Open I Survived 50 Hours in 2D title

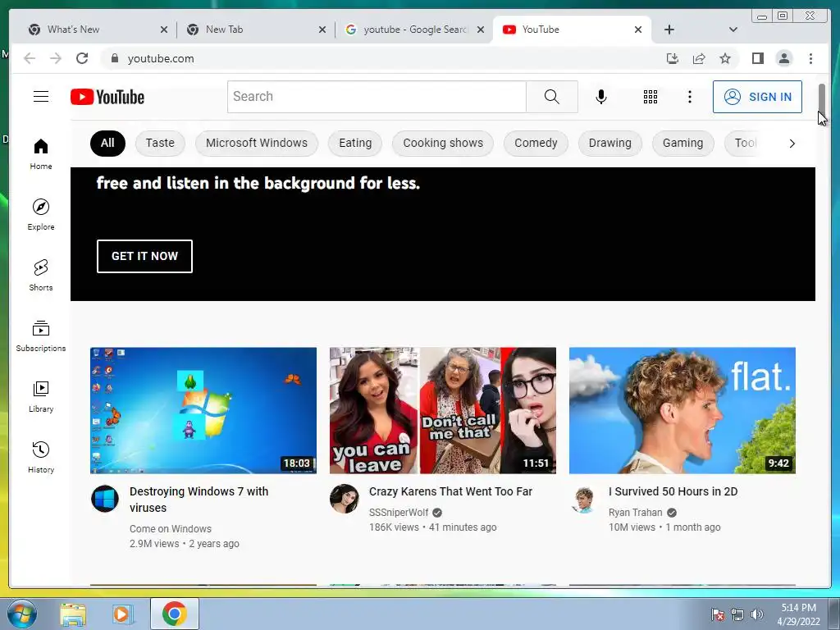(x=673, y=491)
